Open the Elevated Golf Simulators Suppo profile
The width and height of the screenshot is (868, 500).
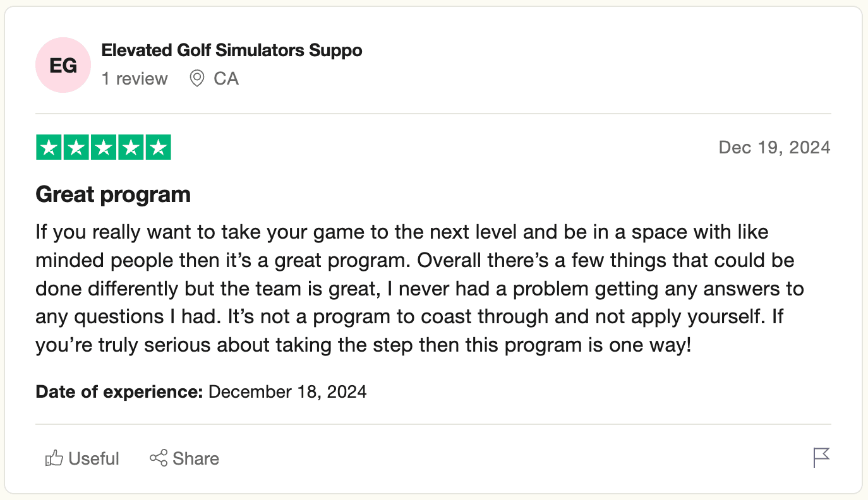(x=232, y=51)
